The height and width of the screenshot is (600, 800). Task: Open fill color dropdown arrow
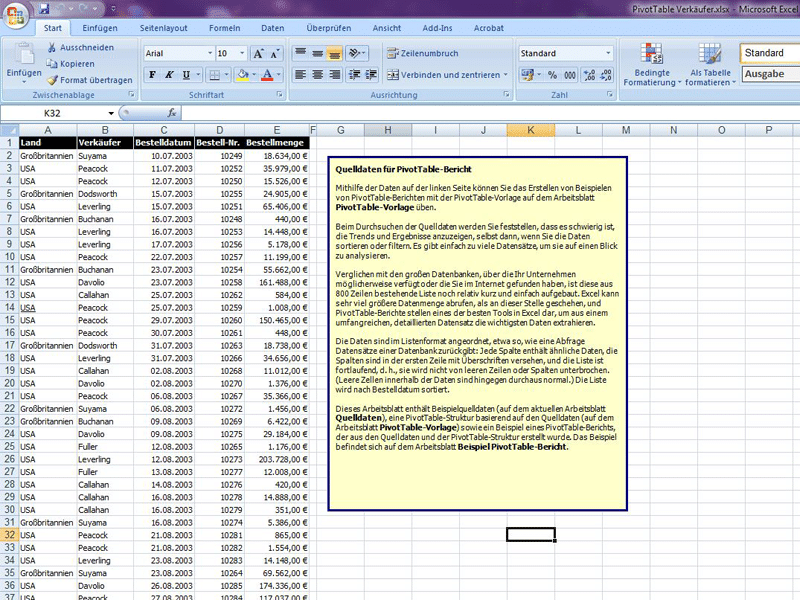point(254,76)
